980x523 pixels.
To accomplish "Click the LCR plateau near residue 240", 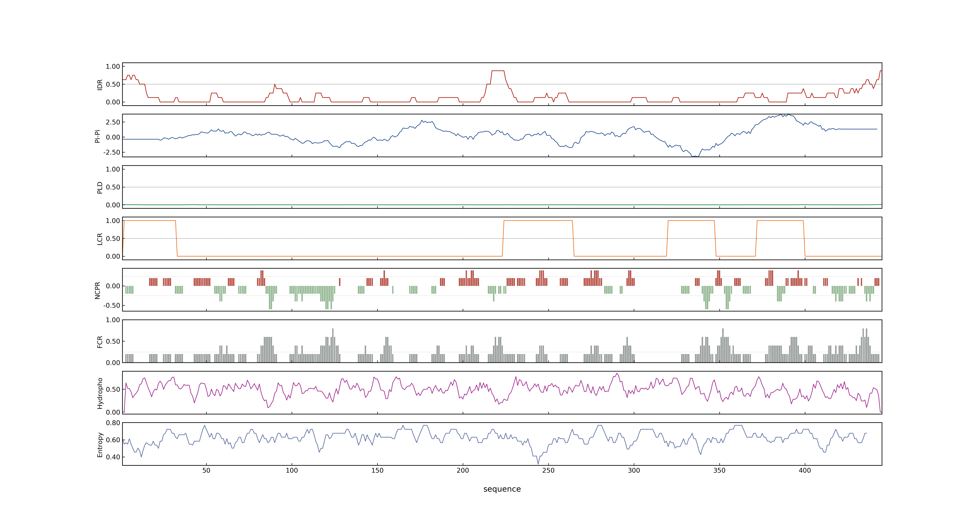I will pos(538,220).
